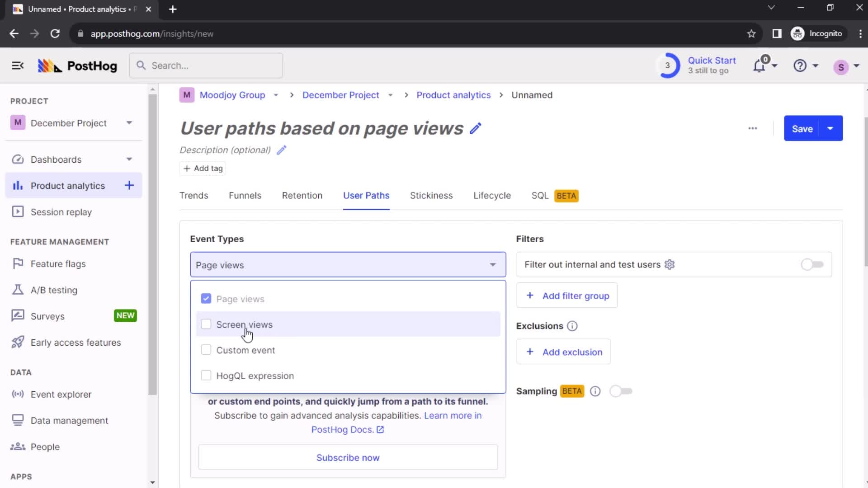Enable the Sampling BETA toggle
This screenshot has height=488, width=868.
coord(621,391)
